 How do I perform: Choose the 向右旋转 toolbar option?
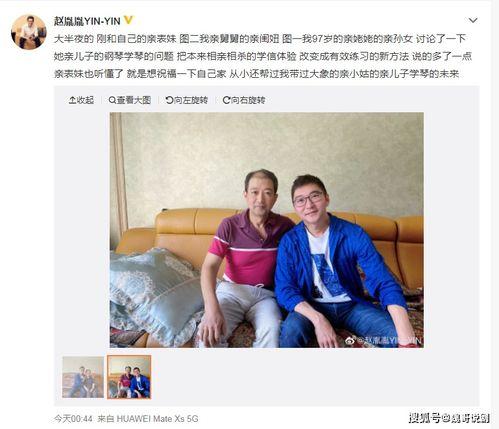click(x=244, y=100)
